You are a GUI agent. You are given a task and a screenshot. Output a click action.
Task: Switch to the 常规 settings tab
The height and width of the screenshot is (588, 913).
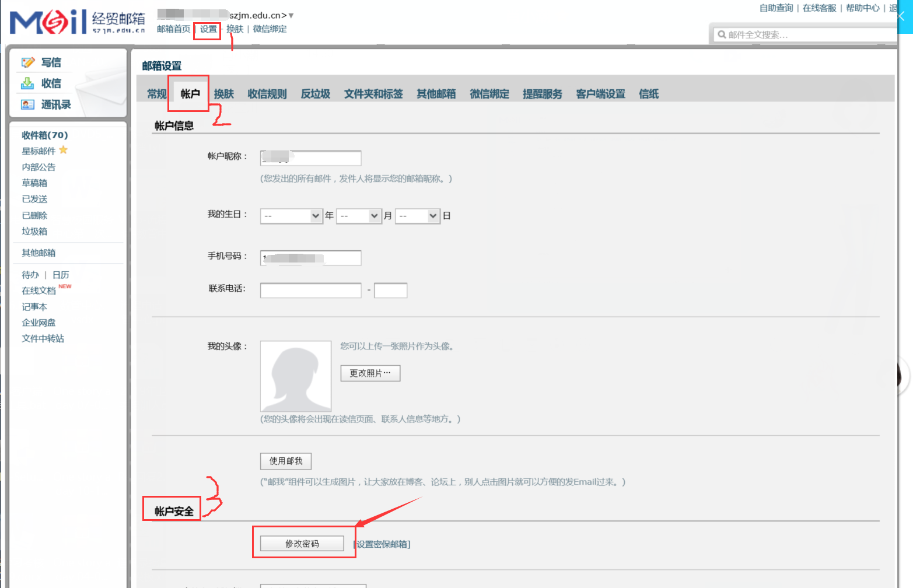point(156,94)
